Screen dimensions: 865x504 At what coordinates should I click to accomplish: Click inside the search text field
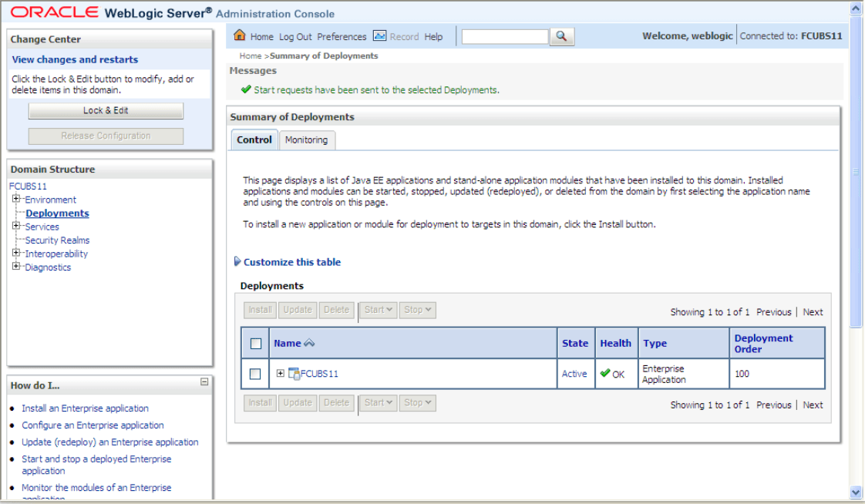pos(504,35)
